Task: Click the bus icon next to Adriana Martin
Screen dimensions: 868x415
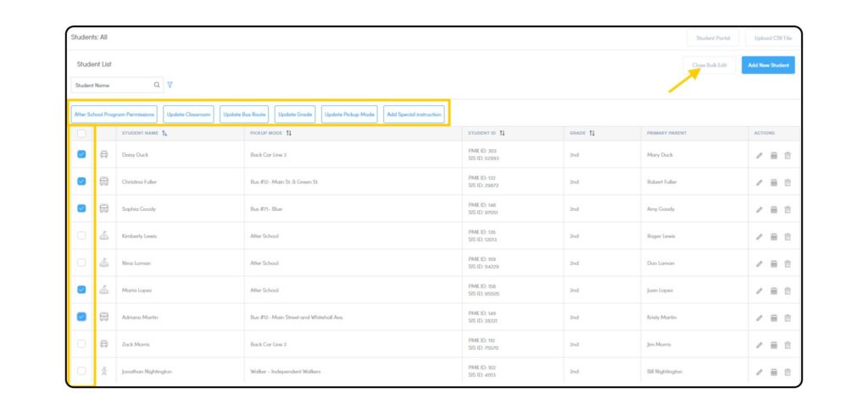Action: (104, 317)
